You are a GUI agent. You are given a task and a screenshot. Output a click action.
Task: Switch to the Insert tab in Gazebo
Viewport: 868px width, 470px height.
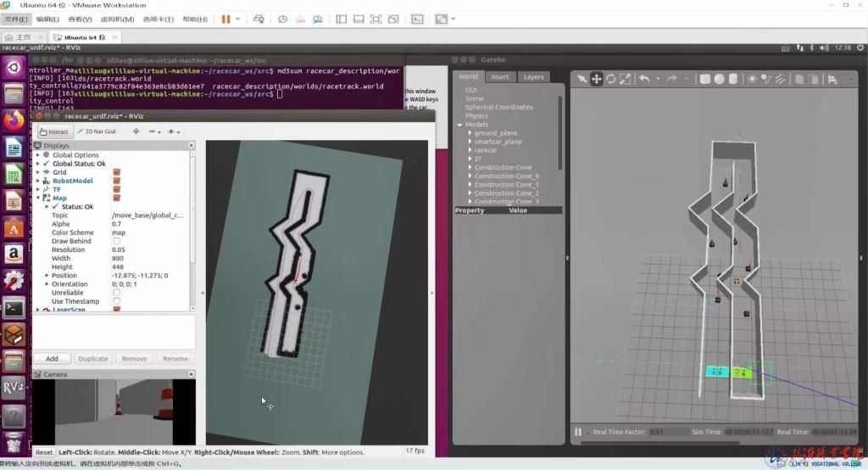500,77
